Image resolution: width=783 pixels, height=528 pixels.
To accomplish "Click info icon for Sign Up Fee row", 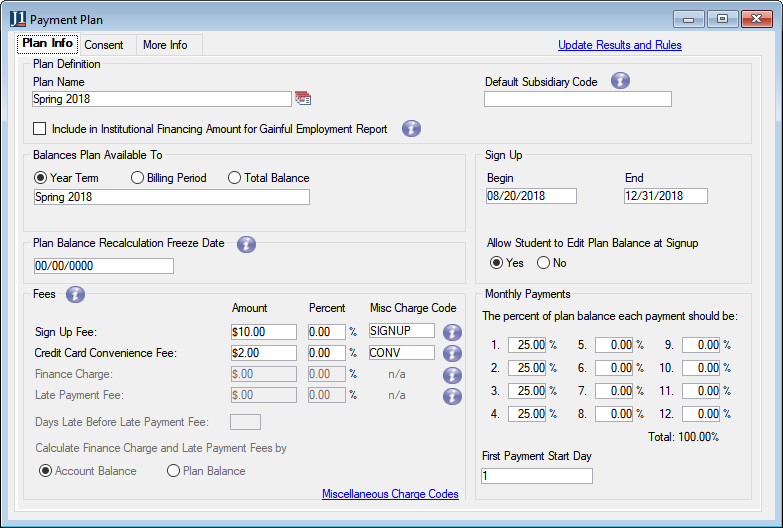I will [x=452, y=332].
